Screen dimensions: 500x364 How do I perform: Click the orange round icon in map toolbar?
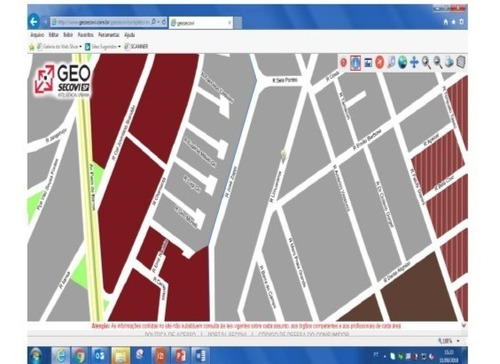379,62
